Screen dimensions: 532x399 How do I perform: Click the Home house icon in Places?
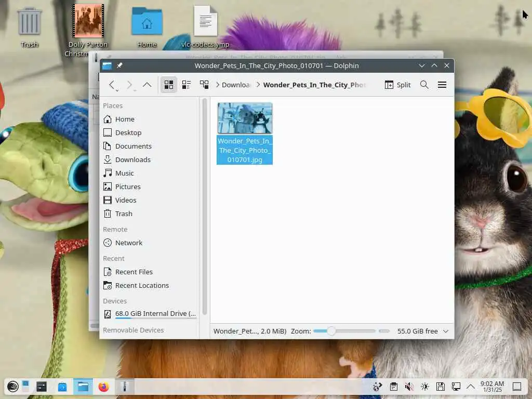click(108, 119)
